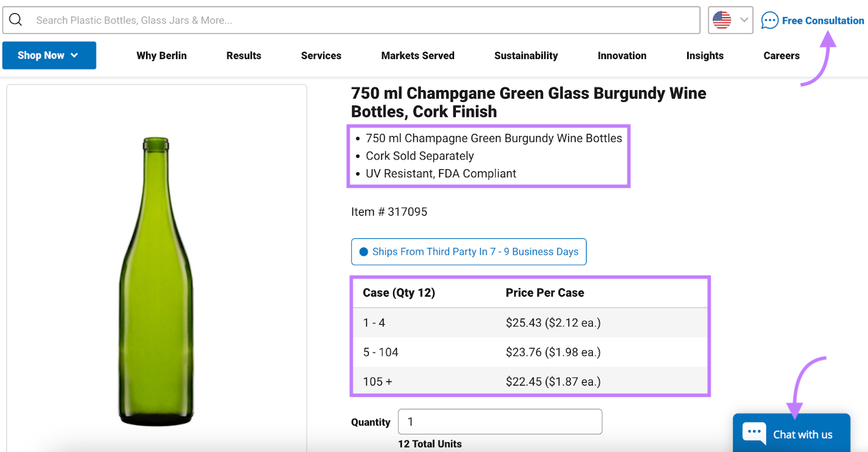Open the Shop Now dropdown
868x452 pixels.
pos(49,55)
